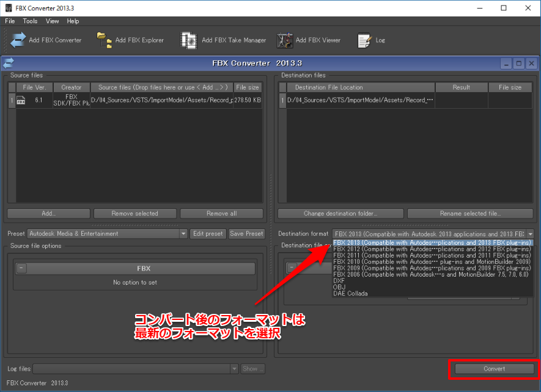541x392 pixels.
Task: Click the FBX file icon in source row 1
Action: [x=21, y=101]
